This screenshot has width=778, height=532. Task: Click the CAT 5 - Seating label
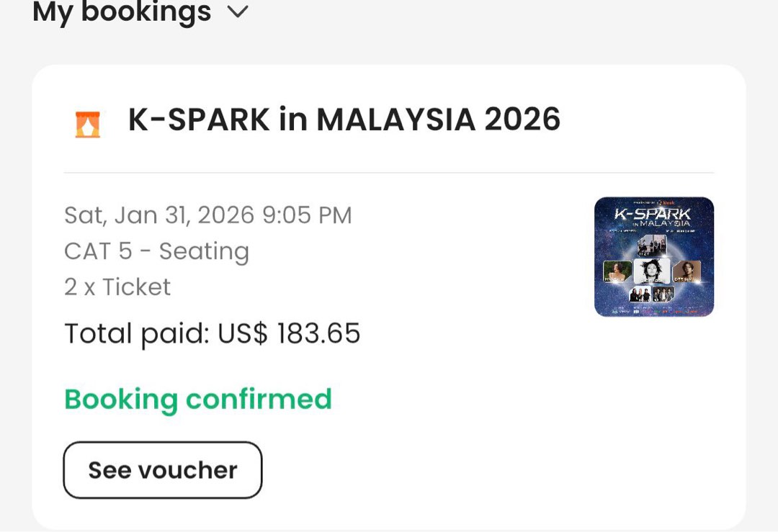[x=156, y=251]
